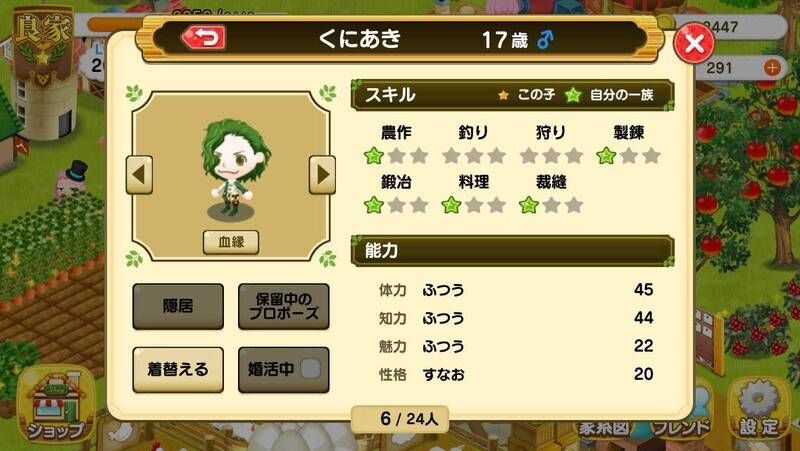
Task: Select the 隠居 button
Action: tap(178, 306)
